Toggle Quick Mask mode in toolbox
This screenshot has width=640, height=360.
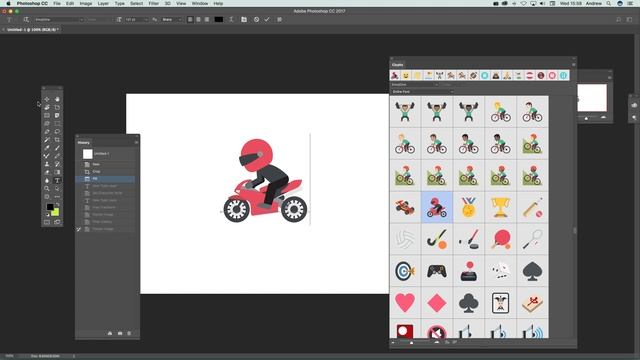(x=47, y=222)
